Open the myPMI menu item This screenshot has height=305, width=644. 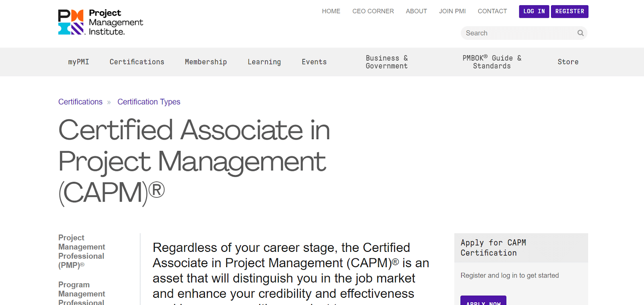tap(78, 62)
